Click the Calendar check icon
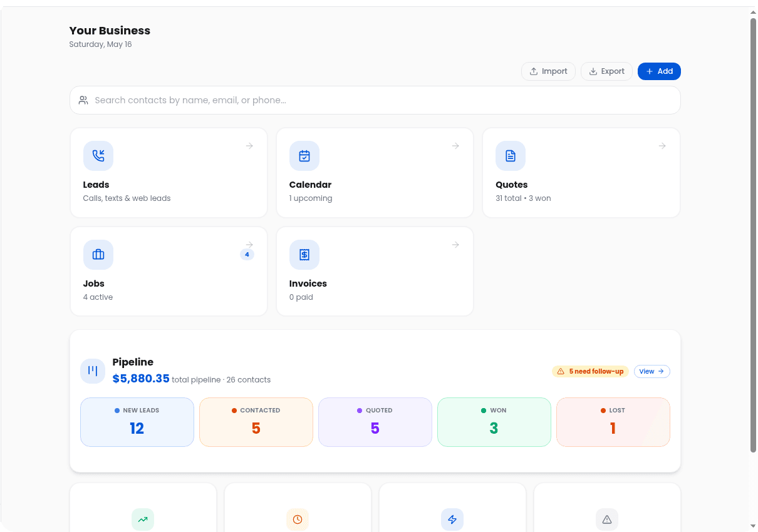This screenshot has width=758, height=532. coord(304,156)
